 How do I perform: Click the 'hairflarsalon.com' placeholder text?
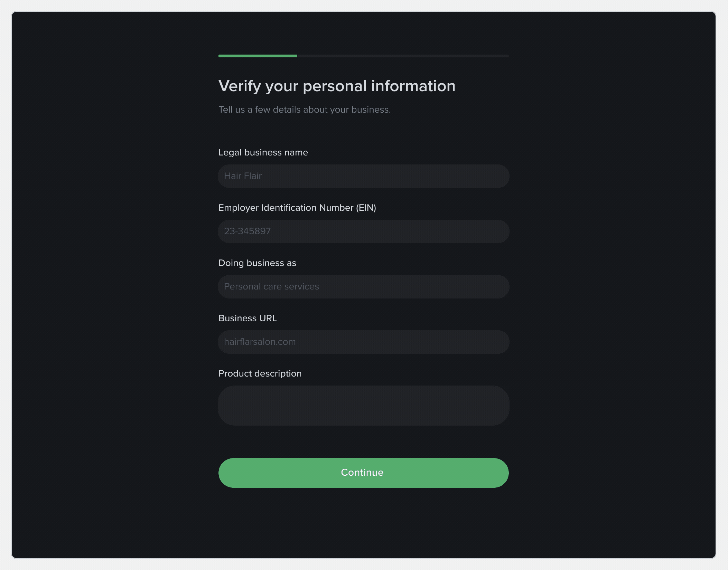[260, 342]
